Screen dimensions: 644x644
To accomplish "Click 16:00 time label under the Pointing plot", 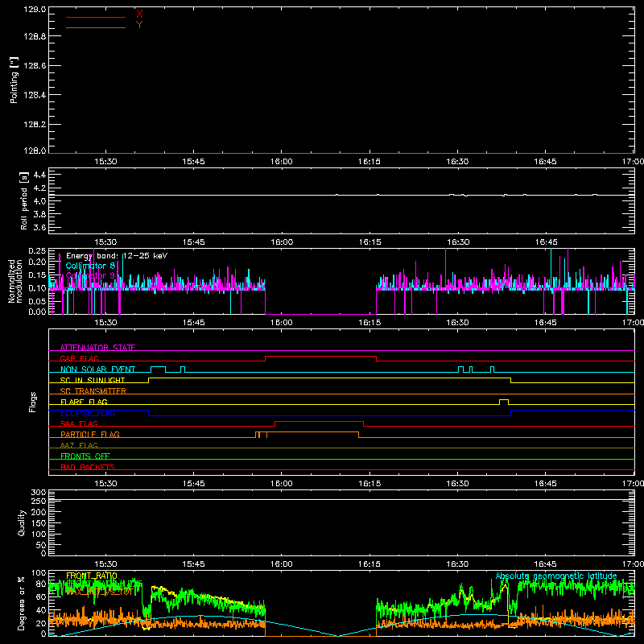I will pyautogui.click(x=281, y=162).
